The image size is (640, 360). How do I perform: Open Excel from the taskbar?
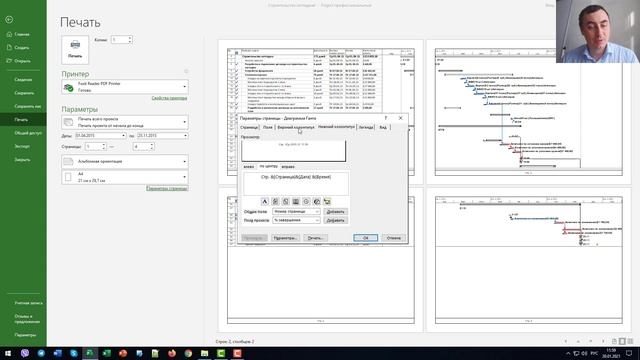click(x=107, y=353)
